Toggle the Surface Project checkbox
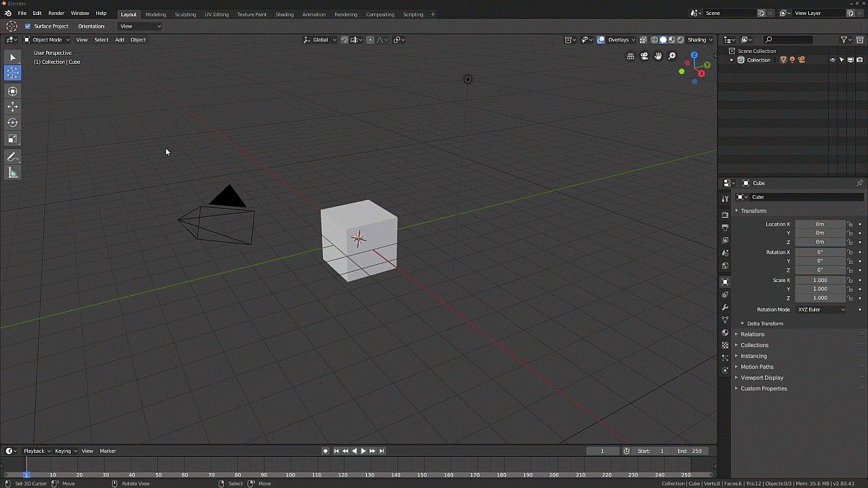The width and height of the screenshot is (868, 488). click(x=28, y=26)
